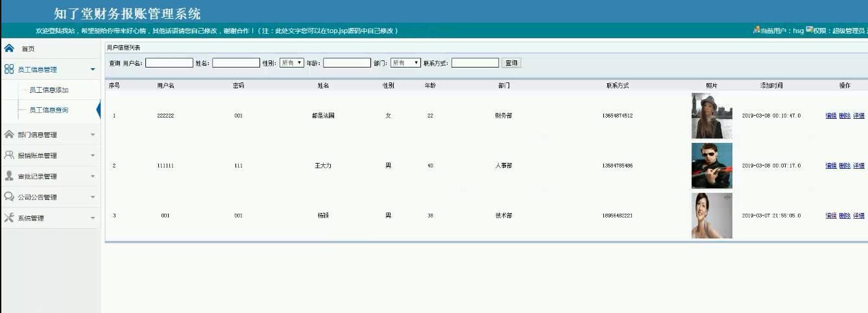Click username cell 111111
This screenshot has height=313, width=868.
point(165,166)
